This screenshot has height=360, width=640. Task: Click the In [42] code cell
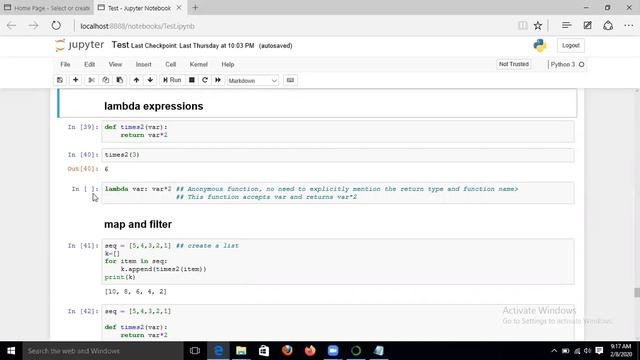click(x=338, y=322)
